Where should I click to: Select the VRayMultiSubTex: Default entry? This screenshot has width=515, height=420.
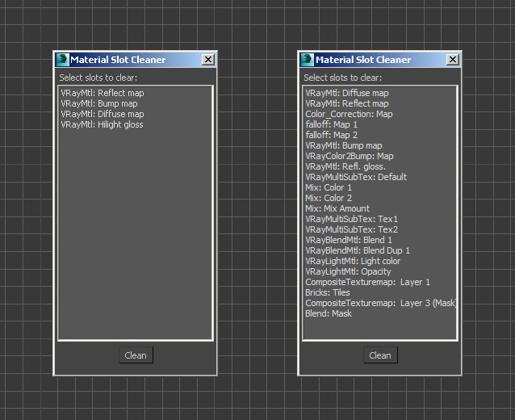tap(356, 177)
